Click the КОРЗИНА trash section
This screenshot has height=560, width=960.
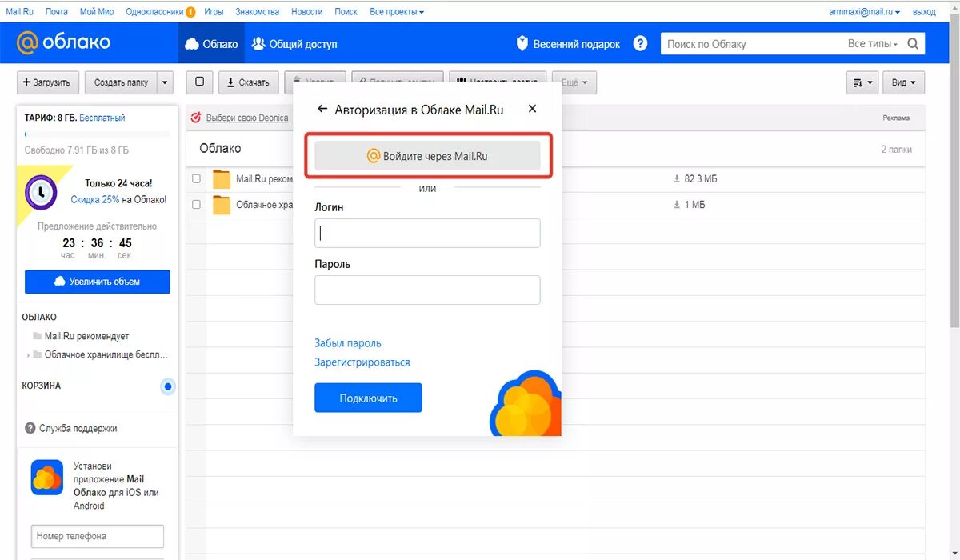coord(42,386)
